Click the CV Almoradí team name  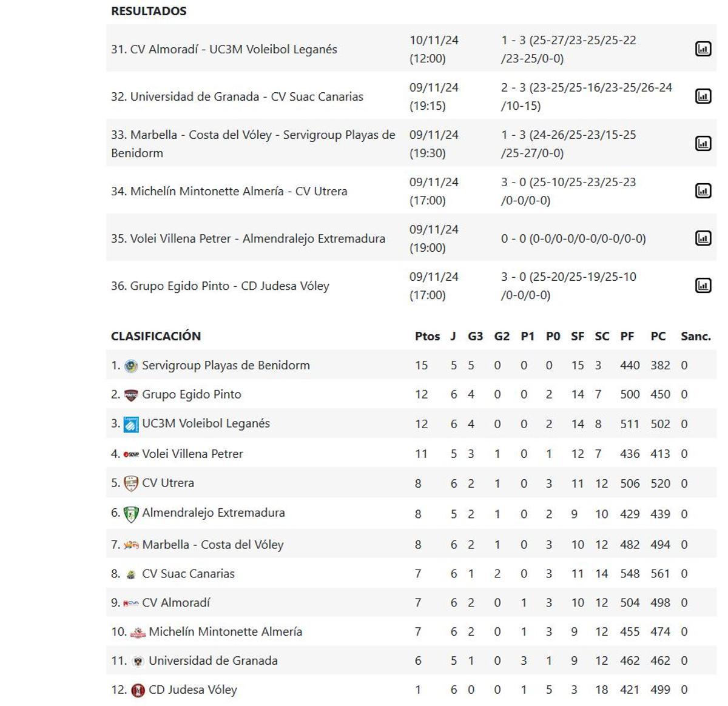point(176,602)
